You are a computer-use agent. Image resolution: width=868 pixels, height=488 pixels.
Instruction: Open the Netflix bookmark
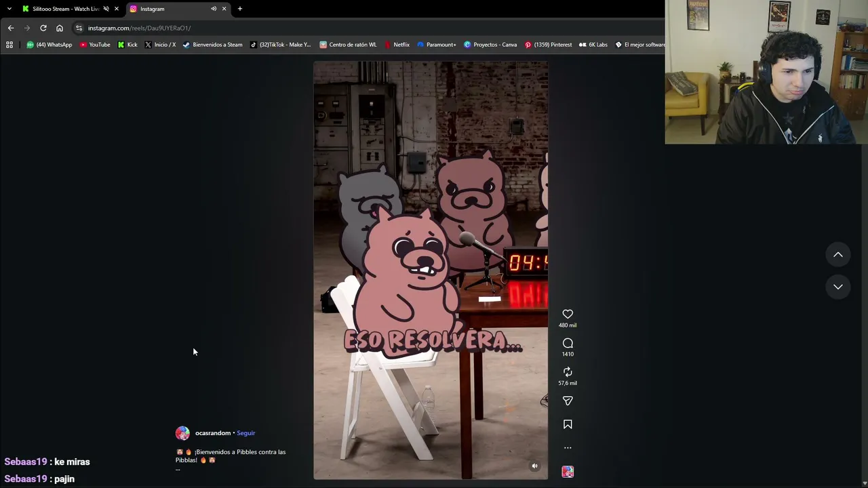click(397, 45)
